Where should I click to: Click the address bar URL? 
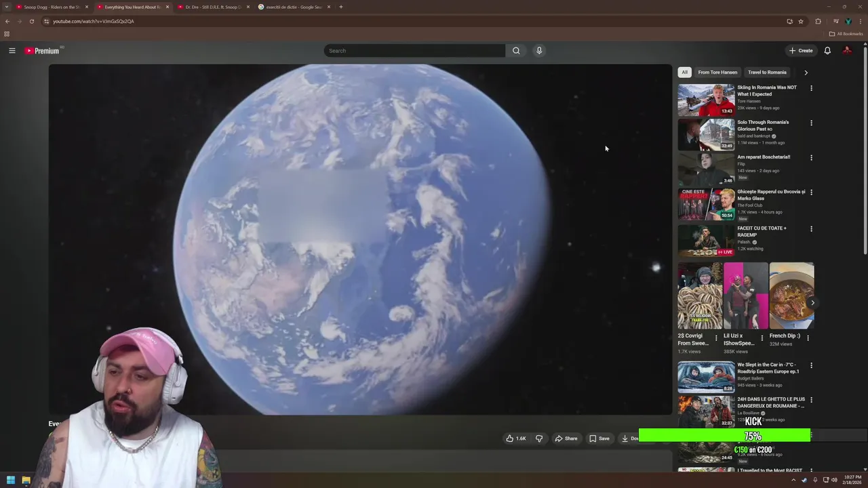(x=94, y=21)
